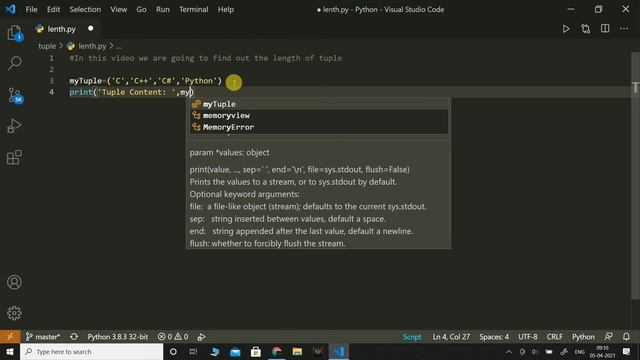The height and width of the screenshot is (360, 640).
Task: Split the editor right
Action: click(x=605, y=29)
